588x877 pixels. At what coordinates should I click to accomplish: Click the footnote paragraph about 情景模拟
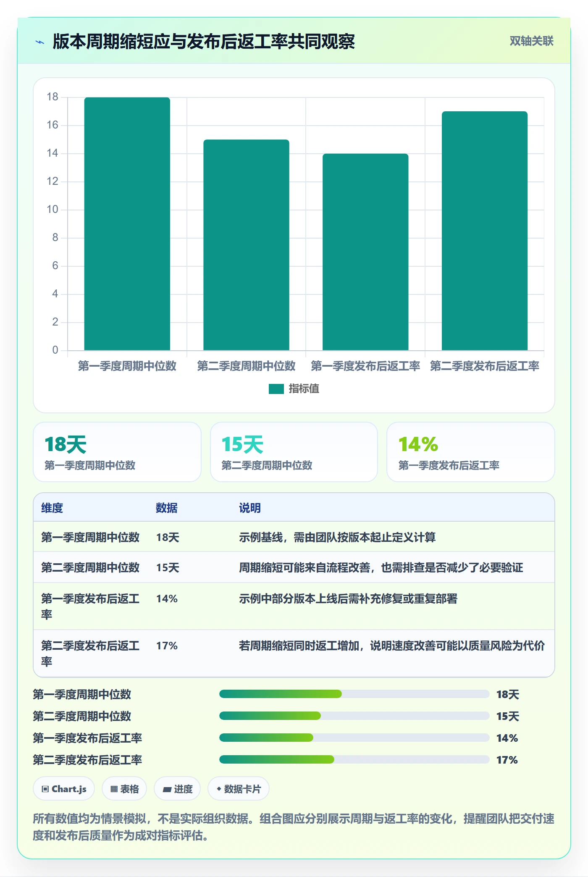[x=294, y=827]
